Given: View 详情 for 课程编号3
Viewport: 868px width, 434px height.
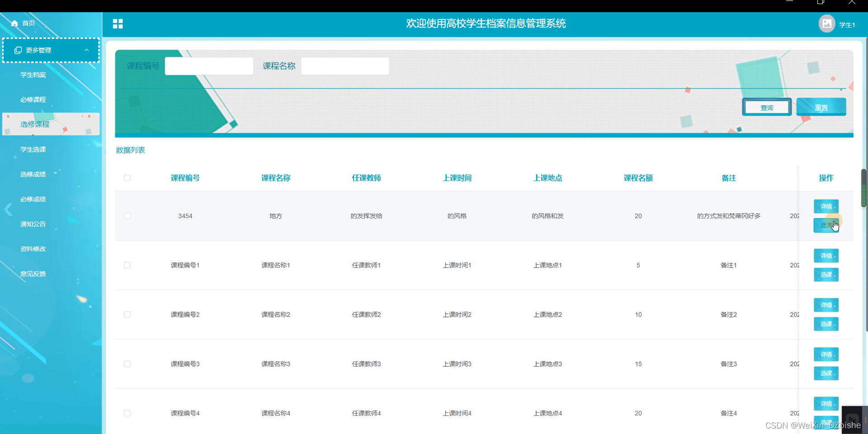Looking at the screenshot, I should coord(826,355).
